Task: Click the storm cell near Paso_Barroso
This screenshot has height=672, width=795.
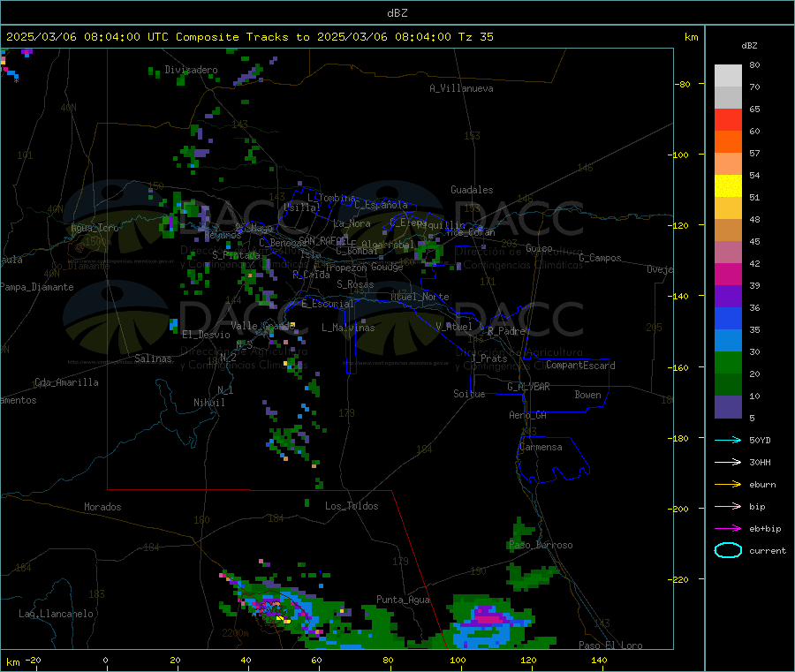Action: coord(521,533)
